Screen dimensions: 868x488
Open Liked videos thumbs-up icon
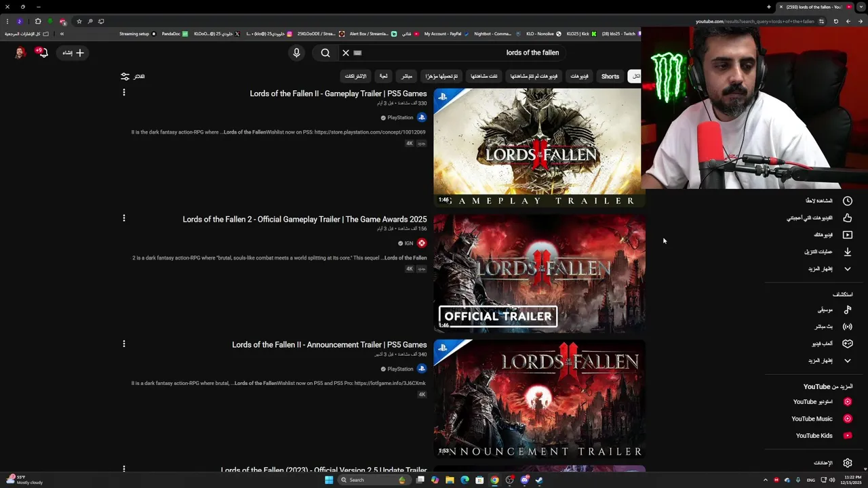[848, 218]
